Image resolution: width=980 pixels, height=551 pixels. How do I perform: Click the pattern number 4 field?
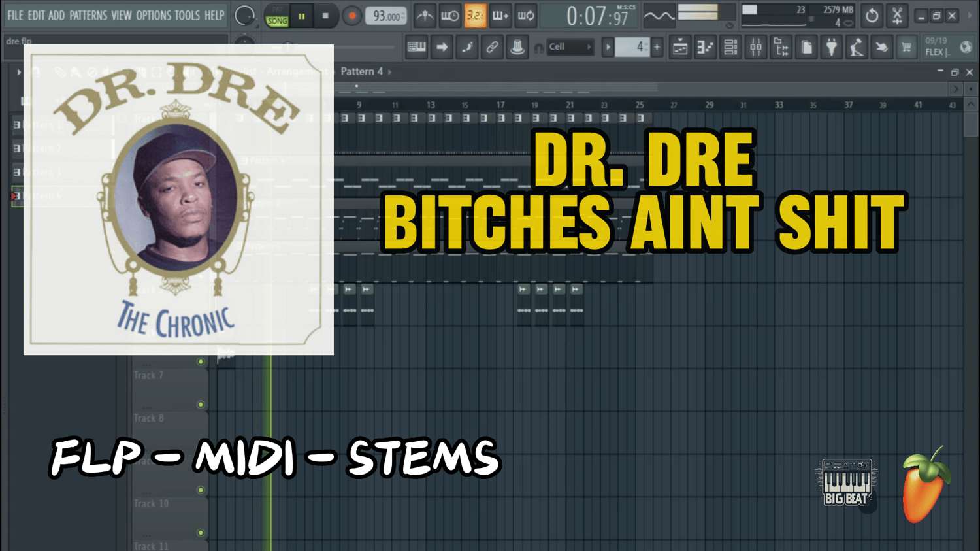[633, 47]
